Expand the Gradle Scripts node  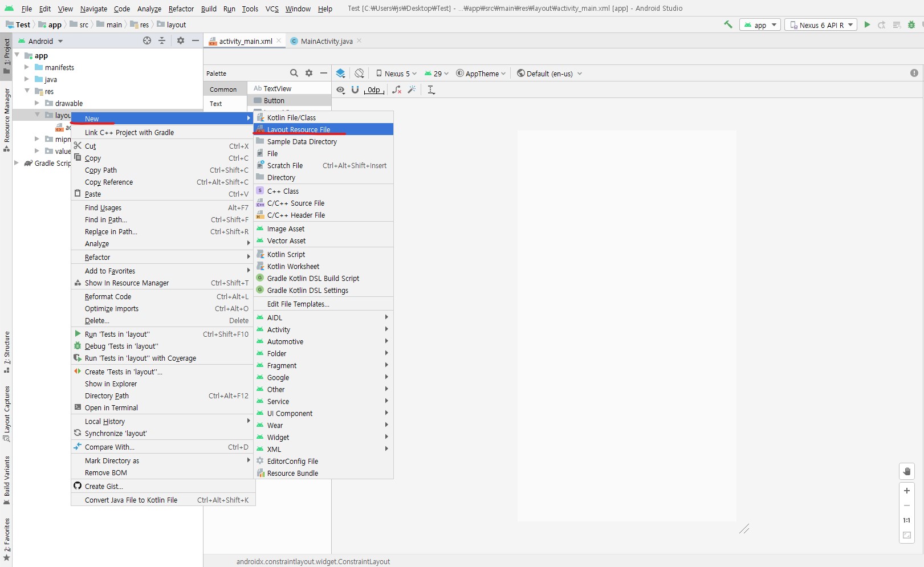[x=17, y=163]
